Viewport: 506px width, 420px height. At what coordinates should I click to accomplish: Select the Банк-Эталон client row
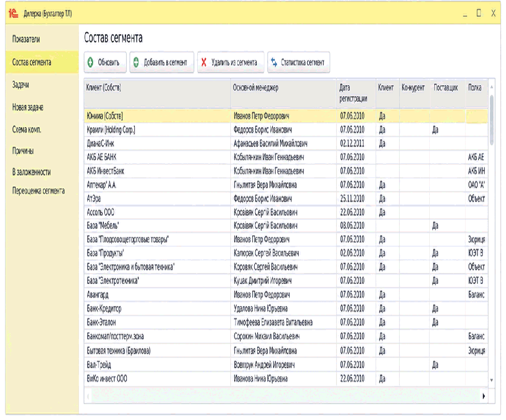click(x=286, y=323)
